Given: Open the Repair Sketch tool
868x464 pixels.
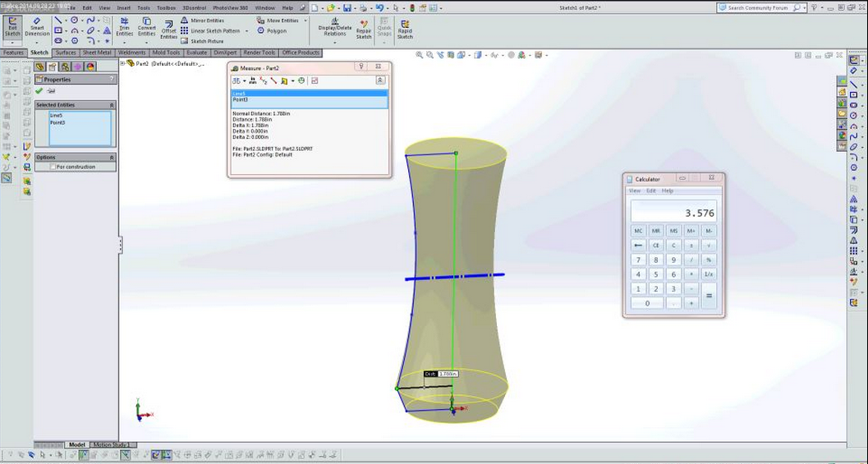Looking at the screenshot, I should (x=364, y=30).
